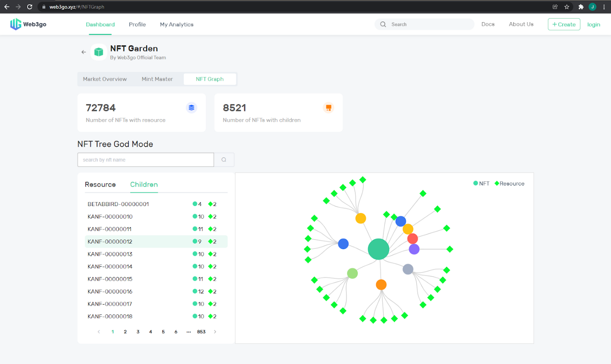
Task: Go to next page with right chevron
Action: click(215, 332)
